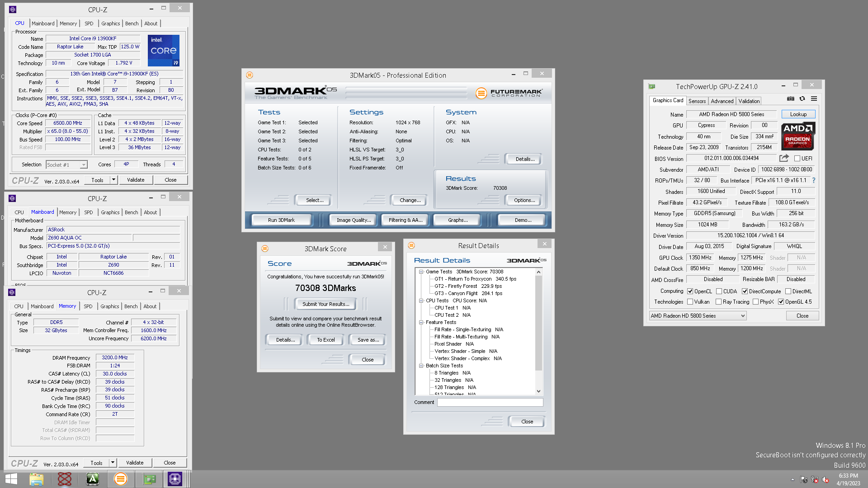
Task: Open the Socket #1 selection dropdown
Action: tap(66, 165)
